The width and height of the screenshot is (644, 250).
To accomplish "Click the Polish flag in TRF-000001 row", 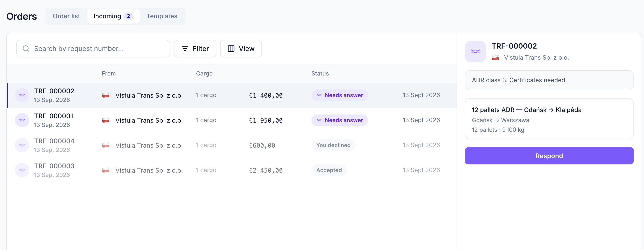I will tap(106, 120).
